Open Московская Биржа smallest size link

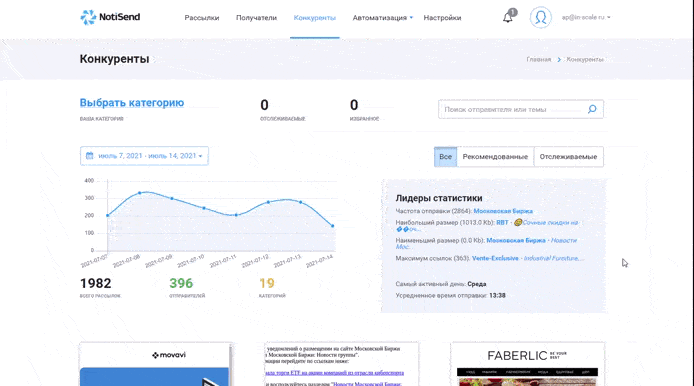pos(516,240)
